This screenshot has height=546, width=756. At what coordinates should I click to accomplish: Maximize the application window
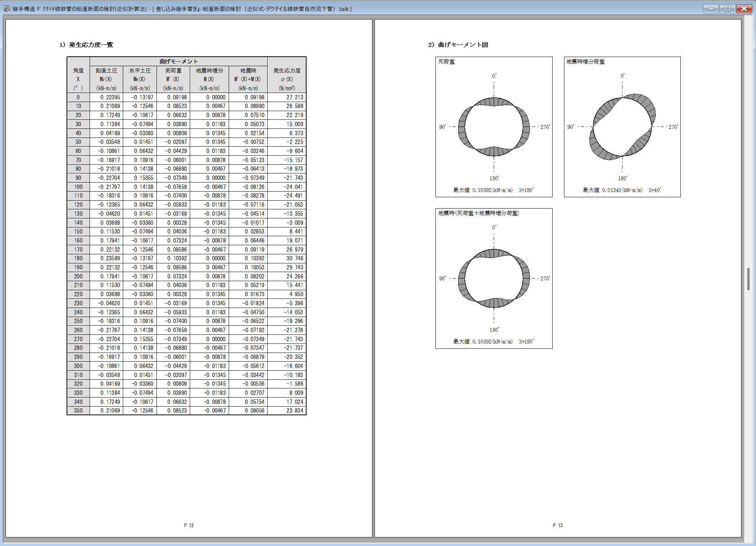coord(727,8)
